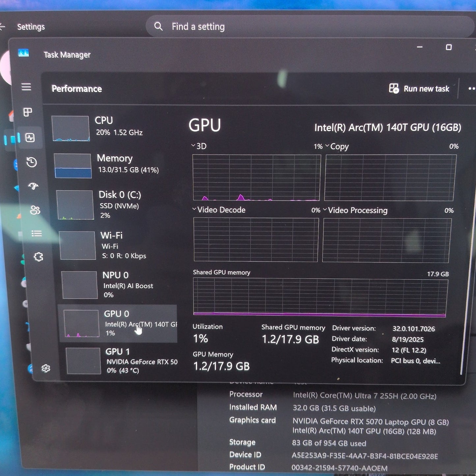This screenshot has width=476, height=476.
Task: Go back with the Settings back arrow
Action: coord(3,26)
